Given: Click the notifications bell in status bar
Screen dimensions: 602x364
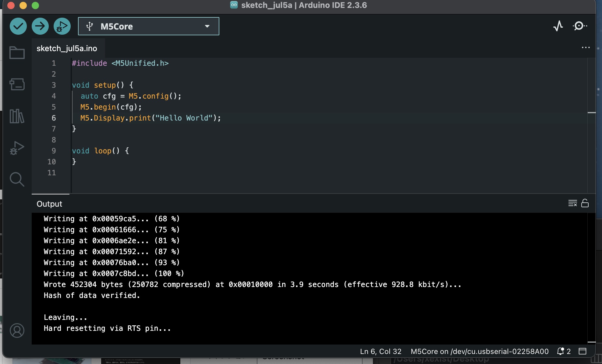Looking at the screenshot, I should click(x=564, y=352).
